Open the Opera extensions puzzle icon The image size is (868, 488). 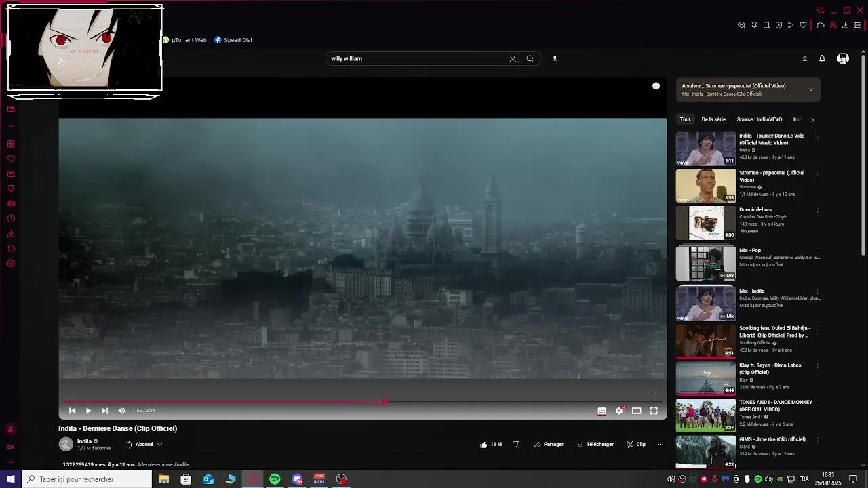[821, 25]
